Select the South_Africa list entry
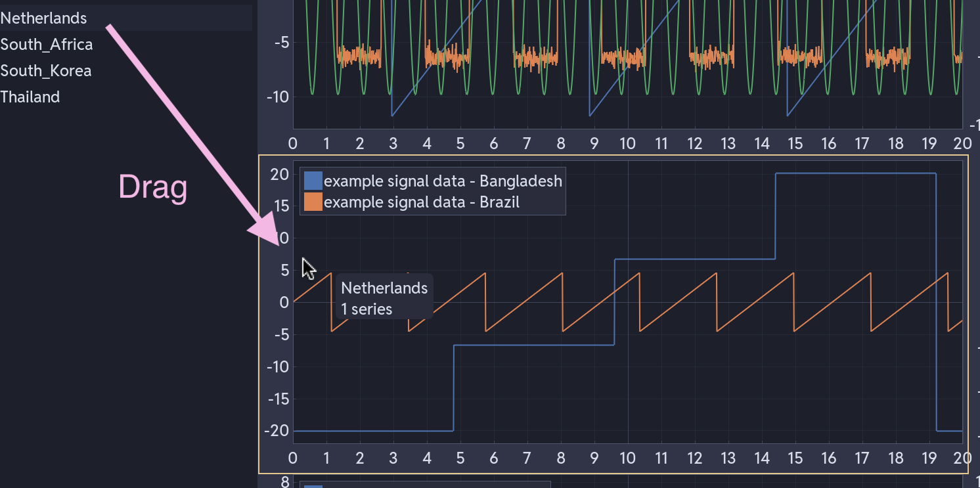Image resolution: width=980 pixels, height=488 pixels. 47,45
